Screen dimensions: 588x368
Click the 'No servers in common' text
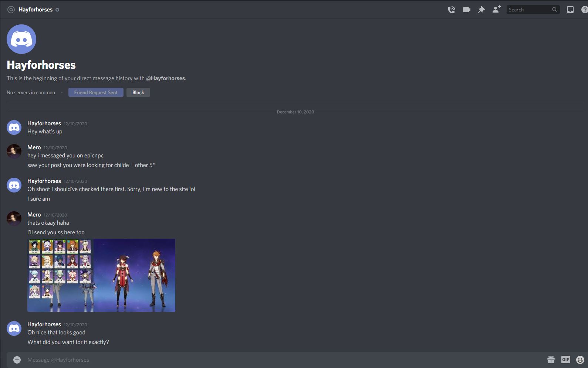[x=31, y=93]
